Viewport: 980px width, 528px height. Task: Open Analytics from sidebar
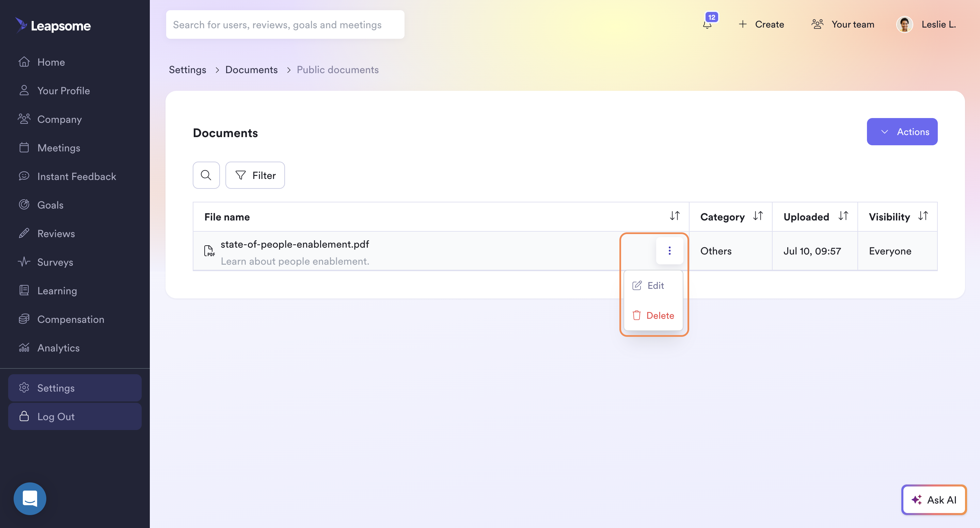tap(49, 347)
